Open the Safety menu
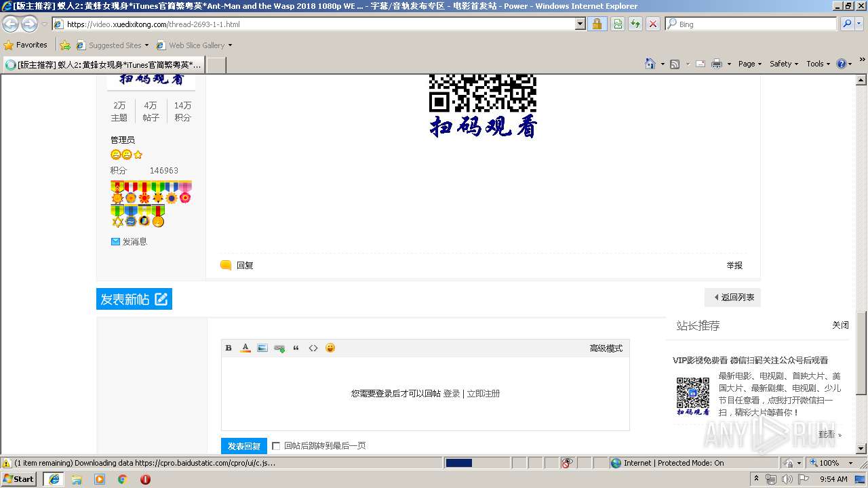Image resolution: width=868 pixels, height=488 pixels. (x=785, y=64)
